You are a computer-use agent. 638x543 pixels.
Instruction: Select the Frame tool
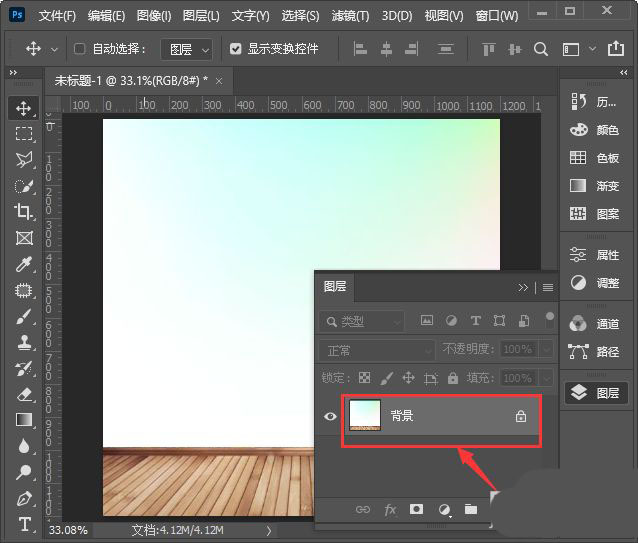(24, 238)
